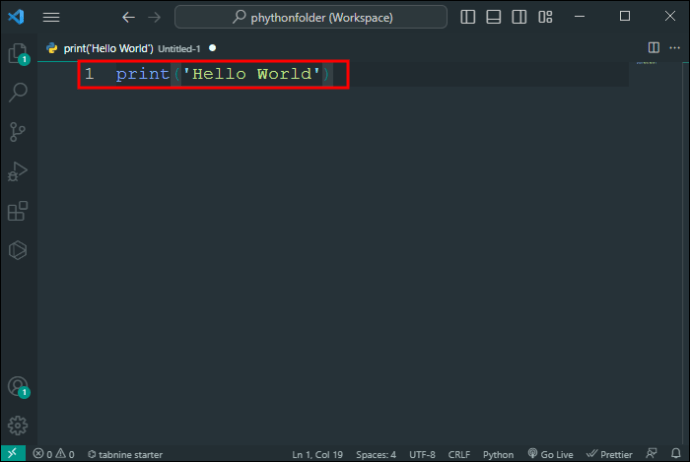690x462 pixels.
Task: Select language mode via Python
Action: click(x=498, y=454)
